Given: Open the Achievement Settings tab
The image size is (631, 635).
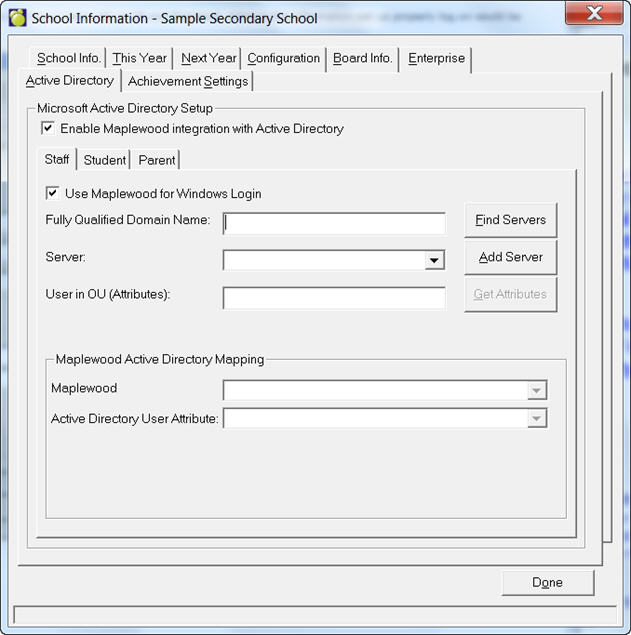Looking at the screenshot, I should 188,81.
